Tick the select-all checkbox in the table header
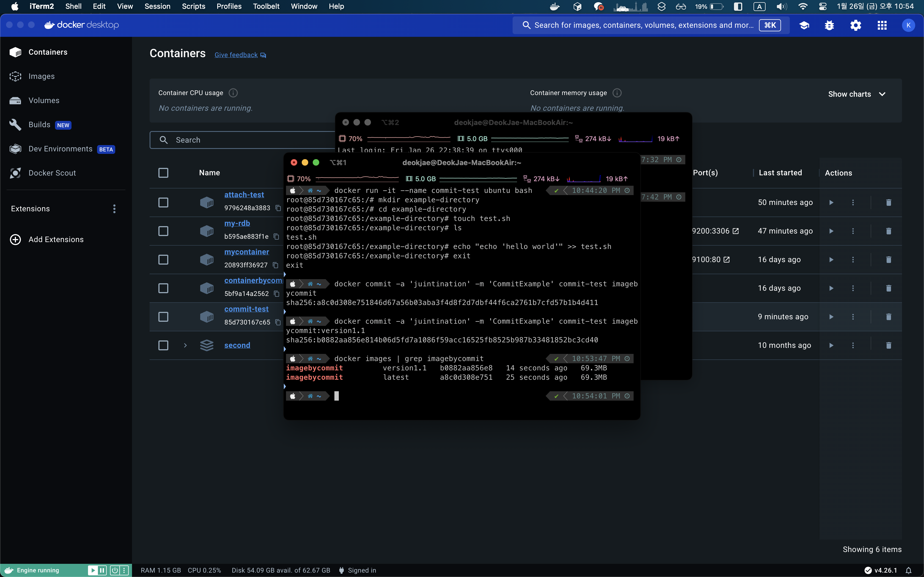Viewport: 924px width, 577px height. (x=163, y=173)
